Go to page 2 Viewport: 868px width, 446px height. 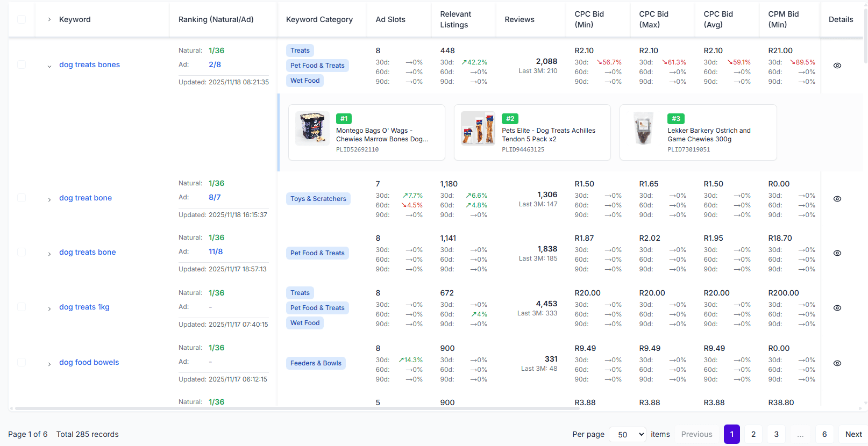753,434
